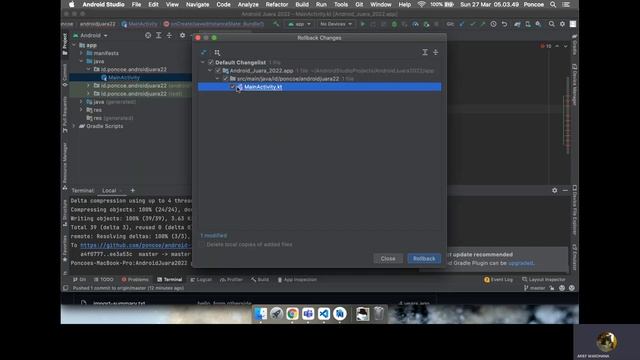Click the Git history clock icon

(493, 24)
